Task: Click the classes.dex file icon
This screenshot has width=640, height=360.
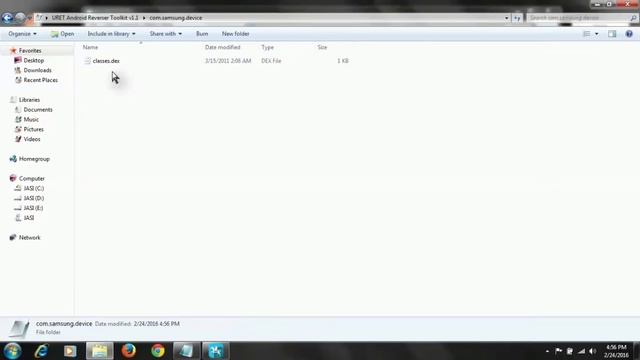Action: coord(87,61)
